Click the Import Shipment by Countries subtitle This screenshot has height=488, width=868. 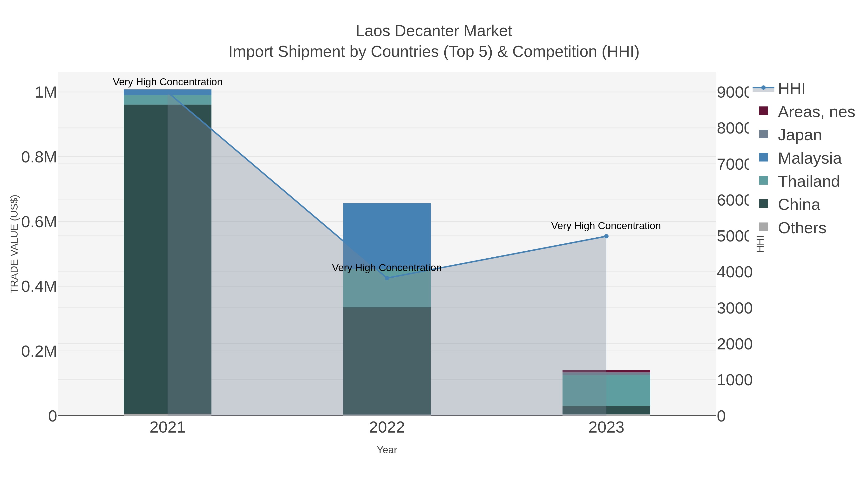pyautogui.click(x=434, y=52)
